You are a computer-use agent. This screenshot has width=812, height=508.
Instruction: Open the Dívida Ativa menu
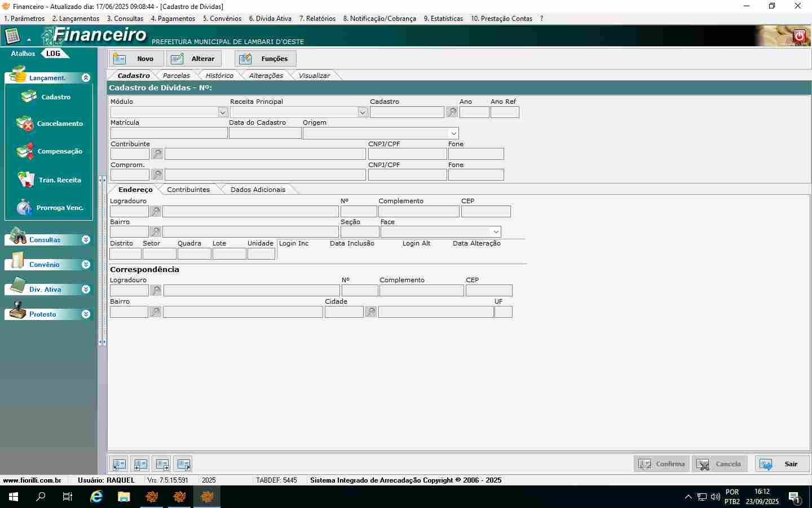pos(270,19)
